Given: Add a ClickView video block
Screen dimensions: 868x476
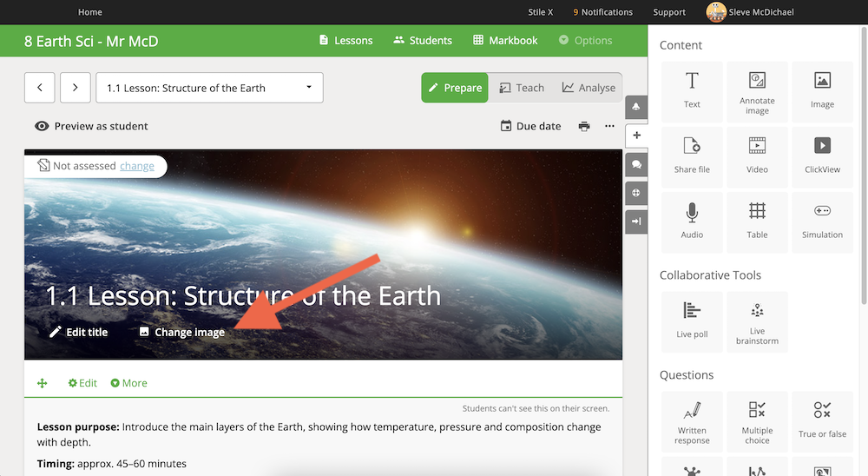Looking at the screenshot, I should click(822, 157).
